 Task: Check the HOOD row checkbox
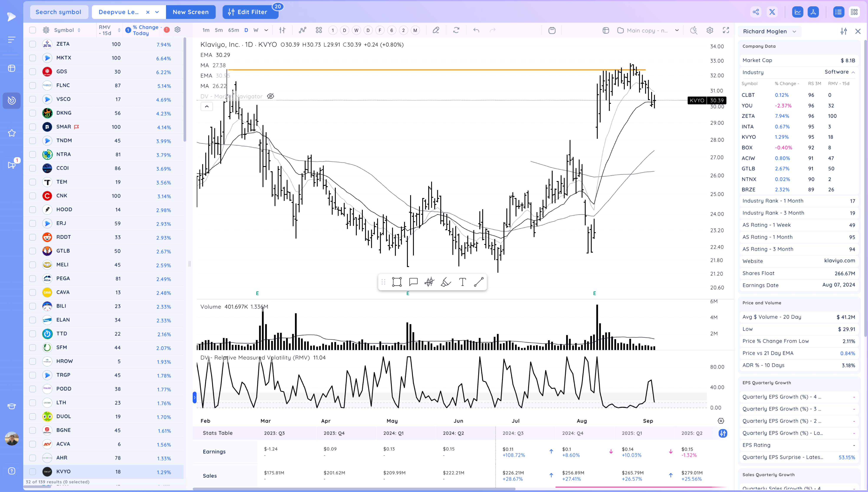point(33,210)
